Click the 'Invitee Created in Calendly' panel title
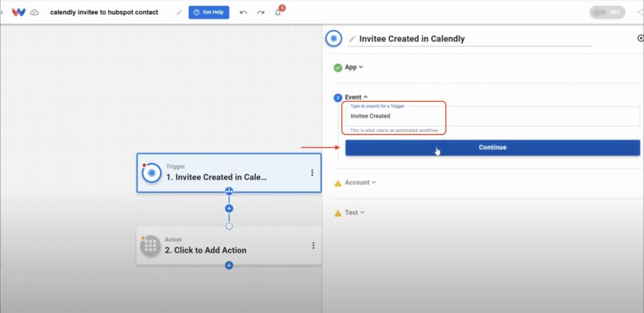Image resolution: width=644 pixels, height=313 pixels. point(412,39)
